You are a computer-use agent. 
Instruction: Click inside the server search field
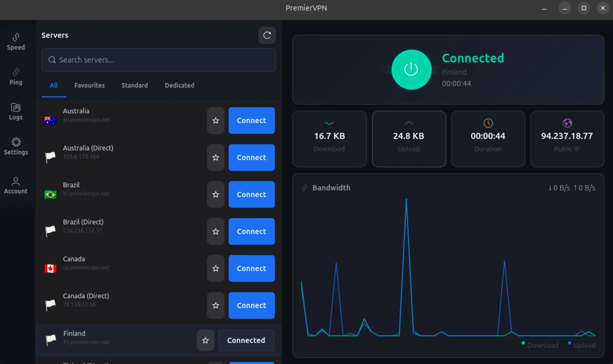158,60
